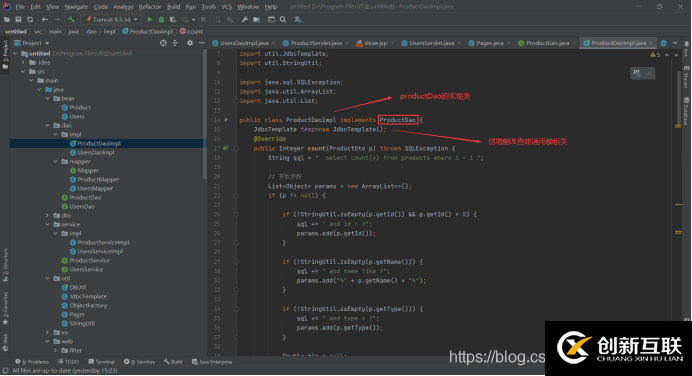
Task: Open the Java Enterprise tool window
Action: tap(212, 362)
